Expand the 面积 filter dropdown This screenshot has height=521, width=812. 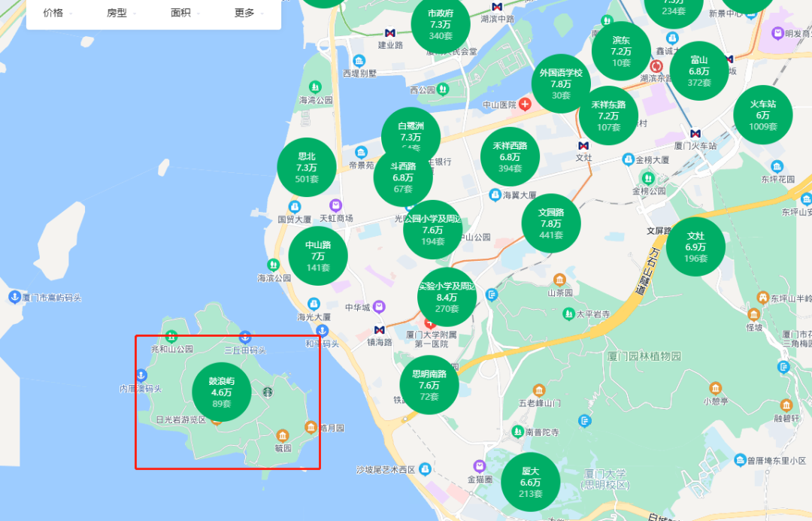[186, 13]
